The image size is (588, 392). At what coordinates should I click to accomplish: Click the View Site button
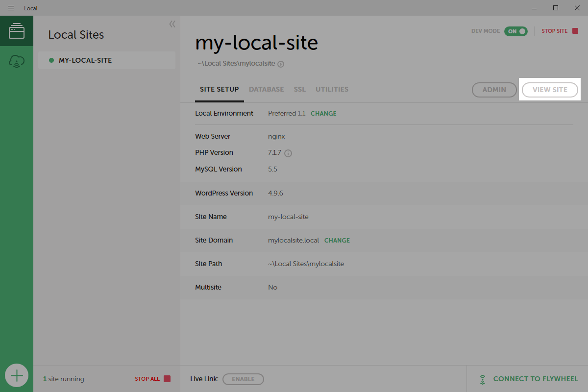point(550,90)
